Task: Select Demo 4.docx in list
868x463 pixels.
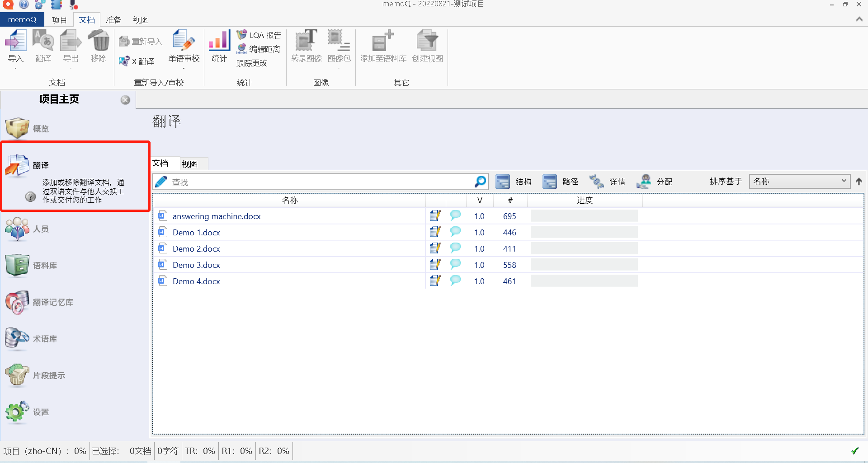Action: [x=508, y=281]
